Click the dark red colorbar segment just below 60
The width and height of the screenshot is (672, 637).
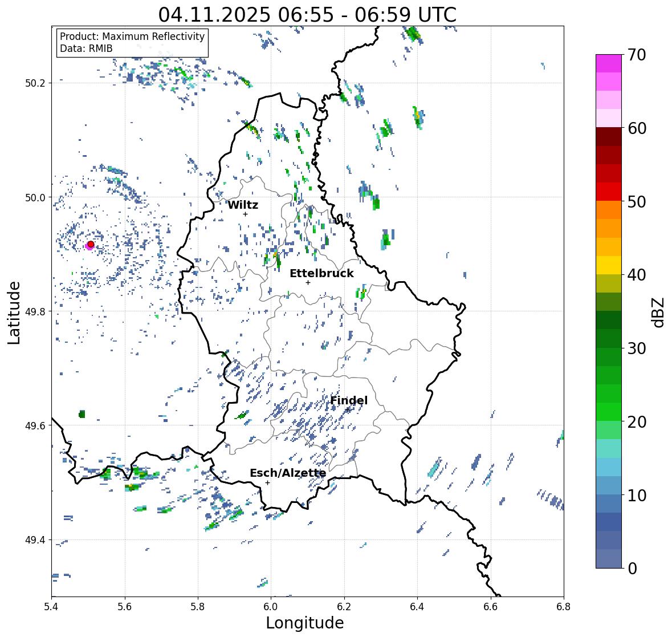click(x=609, y=137)
